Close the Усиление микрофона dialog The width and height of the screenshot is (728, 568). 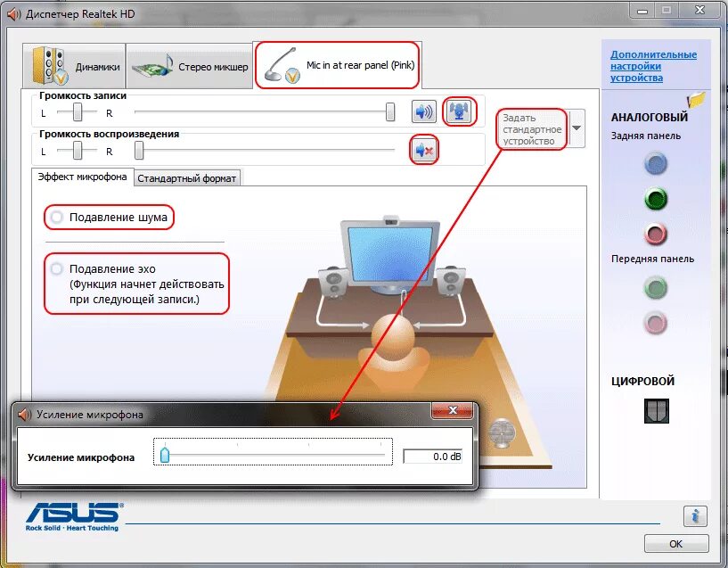click(453, 410)
